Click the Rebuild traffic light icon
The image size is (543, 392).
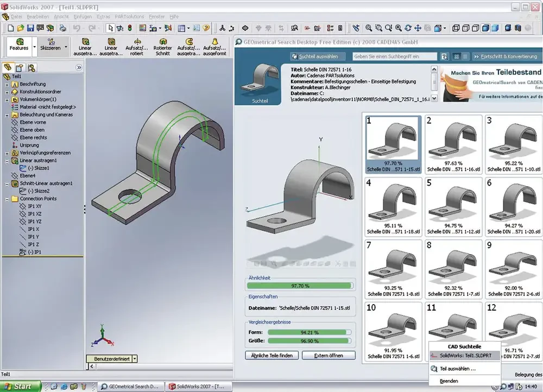point(130,28)
